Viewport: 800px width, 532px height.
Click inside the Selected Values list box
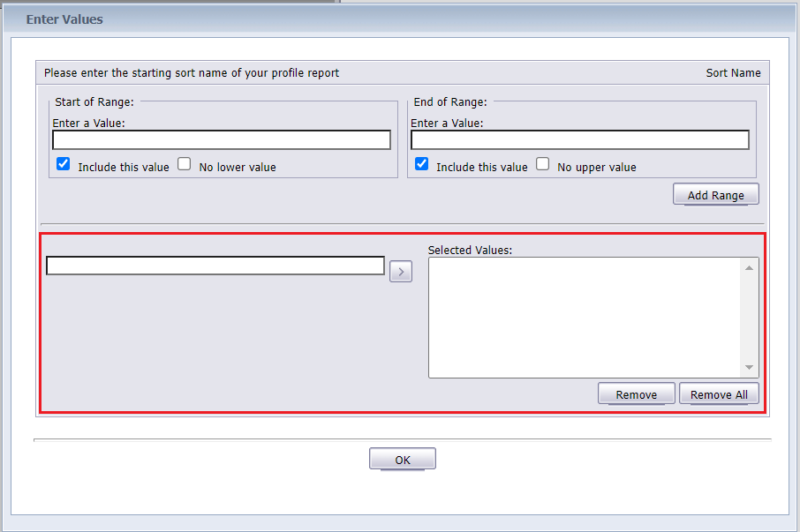click(x=585, y=318)
